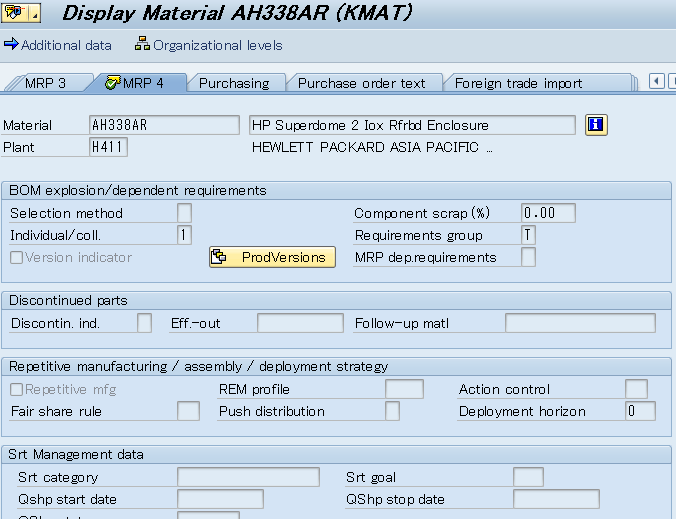Click the material display icon in the title bar
This screenshot has width=676, height=519.
[x=14, y=12]
